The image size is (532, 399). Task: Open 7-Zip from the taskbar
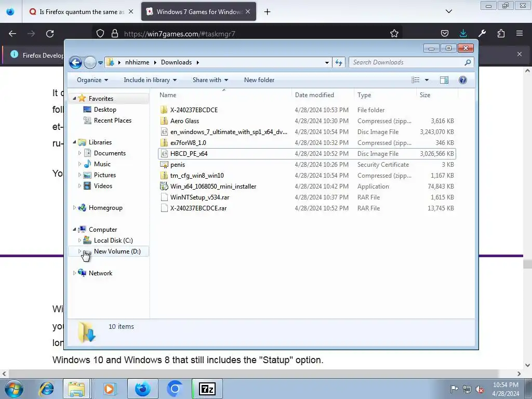[207, 389]
